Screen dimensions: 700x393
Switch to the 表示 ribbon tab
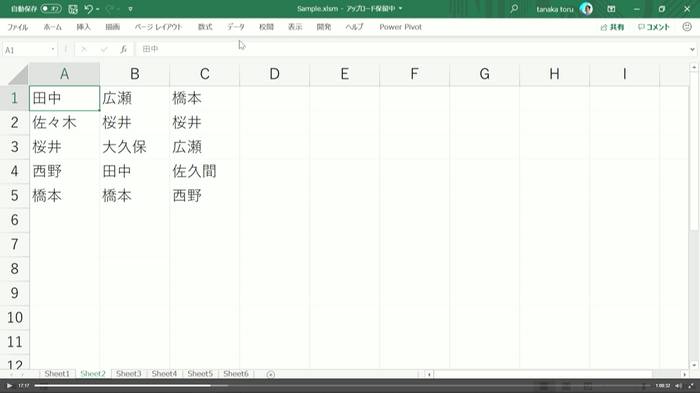point(295,27)
